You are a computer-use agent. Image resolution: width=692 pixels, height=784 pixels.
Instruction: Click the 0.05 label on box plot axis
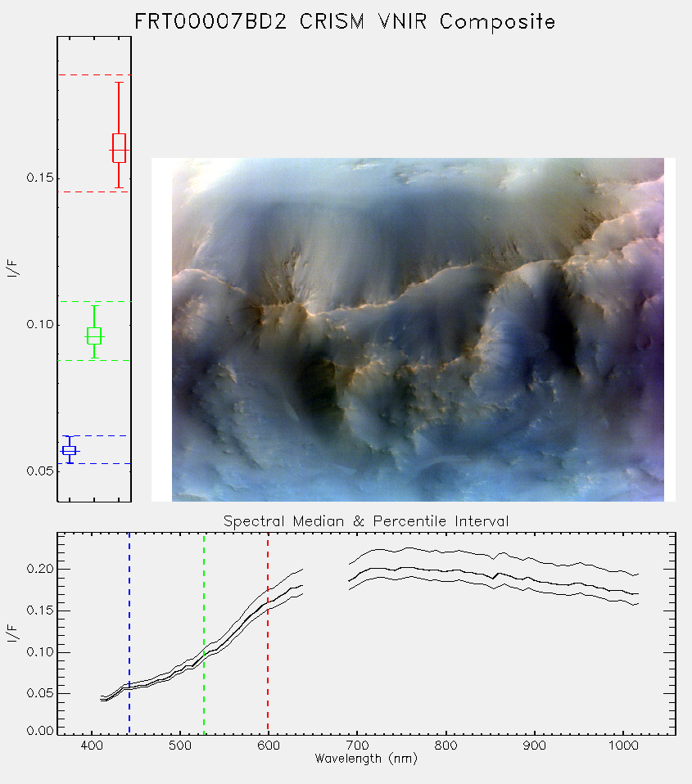(39, 471)
